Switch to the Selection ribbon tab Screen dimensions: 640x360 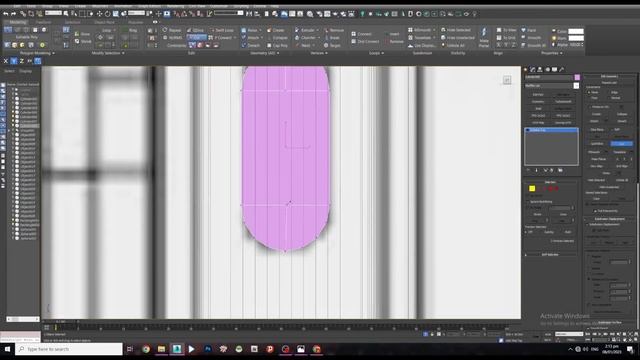72,22
